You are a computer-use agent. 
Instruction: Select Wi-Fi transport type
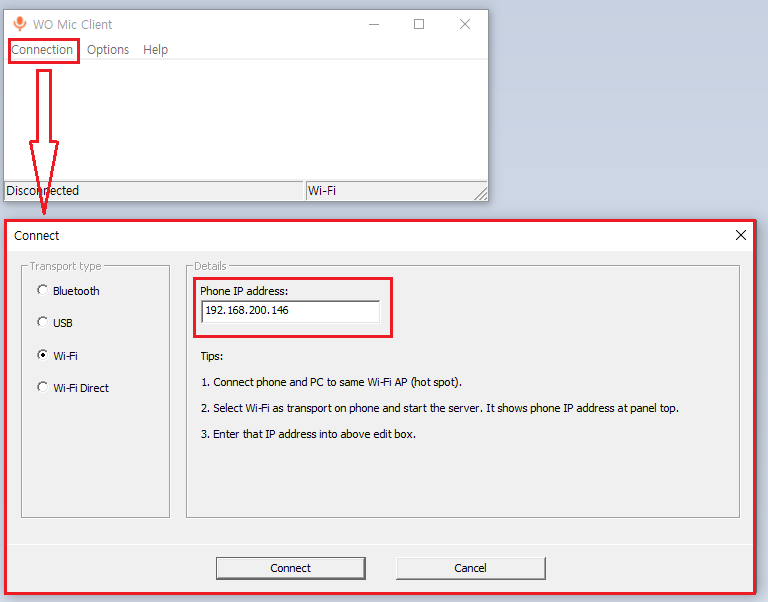(57, 356)
